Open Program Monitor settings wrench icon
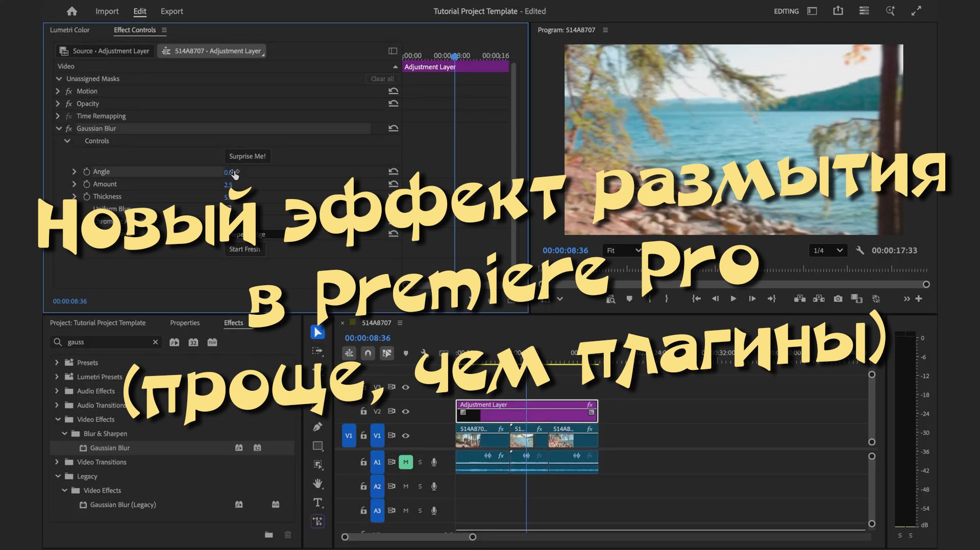980x550 pixels. tap(861, 250)
